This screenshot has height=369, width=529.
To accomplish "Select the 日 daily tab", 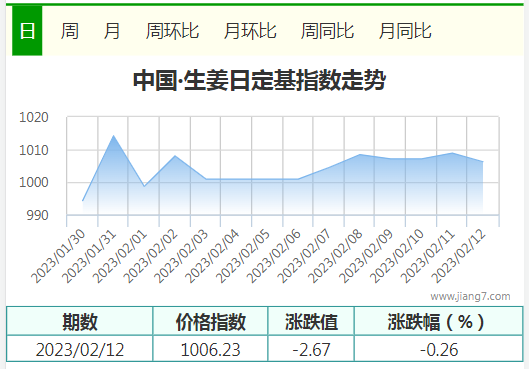I will click(x=27, y=31).
